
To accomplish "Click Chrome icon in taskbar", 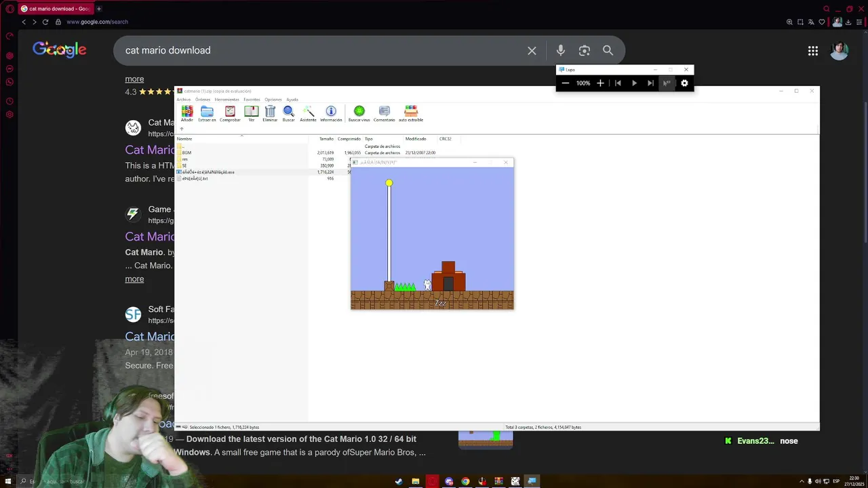I will [x=465, y=481].
